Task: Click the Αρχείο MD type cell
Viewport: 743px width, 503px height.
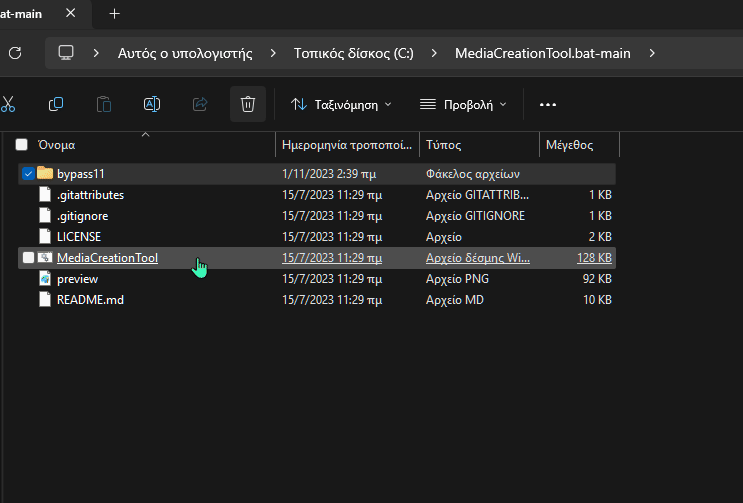Action: point(455,300)
